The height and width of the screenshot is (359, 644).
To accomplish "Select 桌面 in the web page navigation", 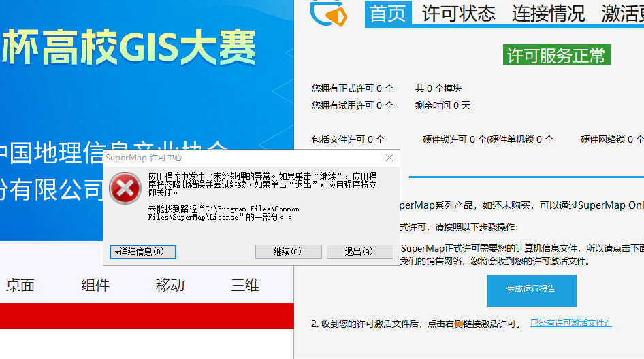I will pos(20,285).
